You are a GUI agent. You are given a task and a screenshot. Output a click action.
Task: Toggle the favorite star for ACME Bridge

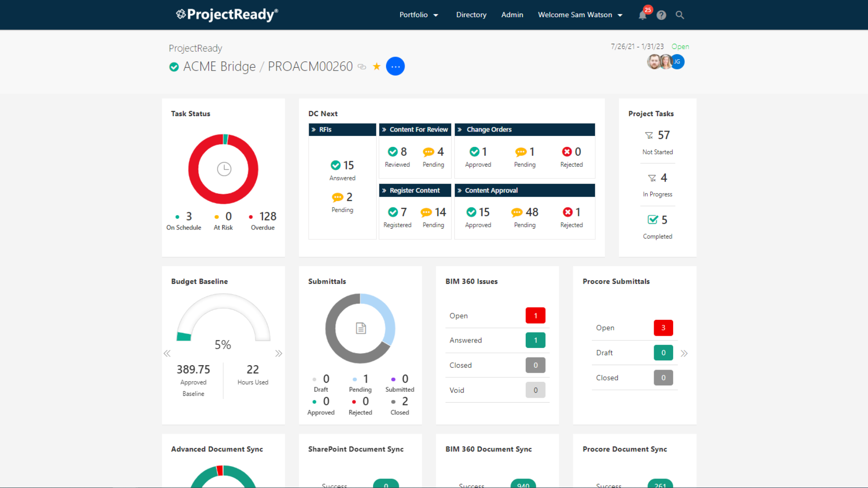[x=377, y=66]
